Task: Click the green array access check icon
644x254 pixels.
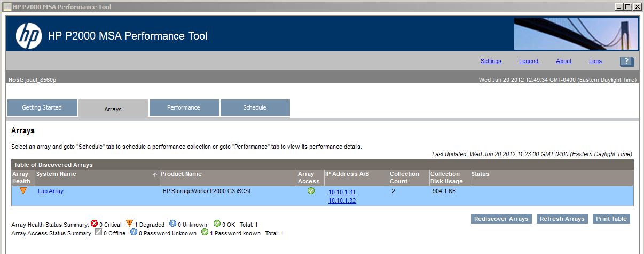Action: [311, 191]
